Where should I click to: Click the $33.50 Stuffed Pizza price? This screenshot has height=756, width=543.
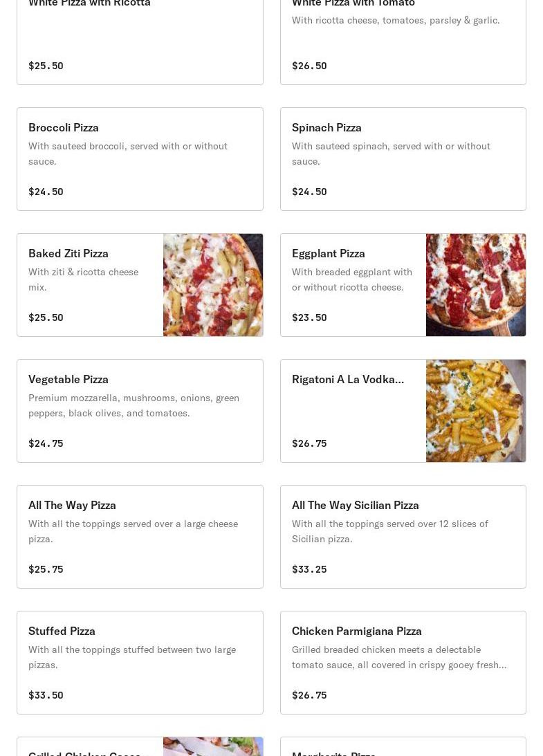click(46, 695)
